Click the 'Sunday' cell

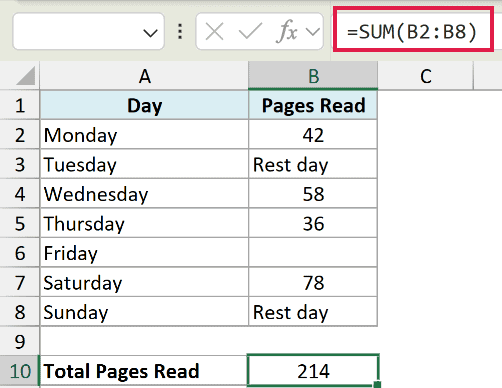click(144, 312)
